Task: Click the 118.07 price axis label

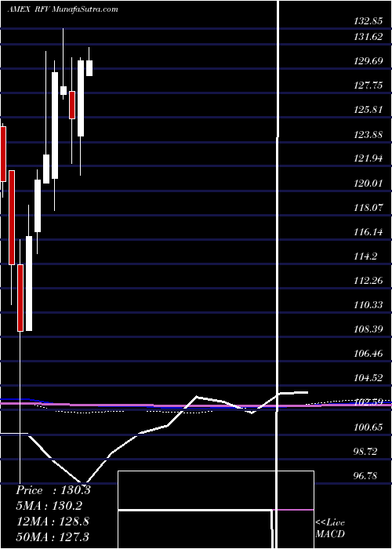Action: 368,208
